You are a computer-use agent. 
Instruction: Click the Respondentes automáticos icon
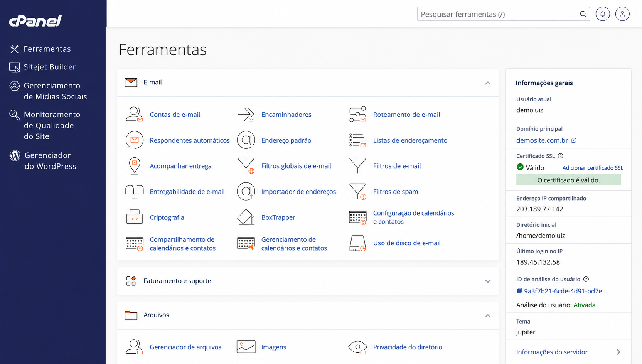tap(134, 140)
